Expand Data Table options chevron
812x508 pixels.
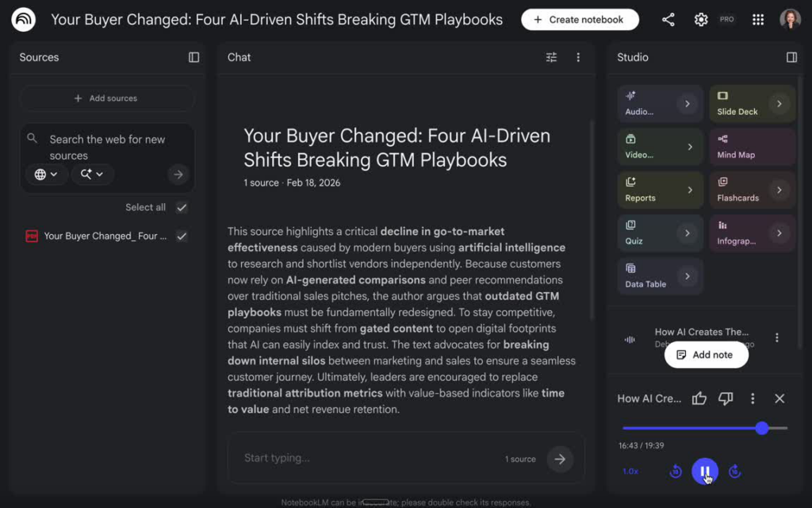click(688, 275)
